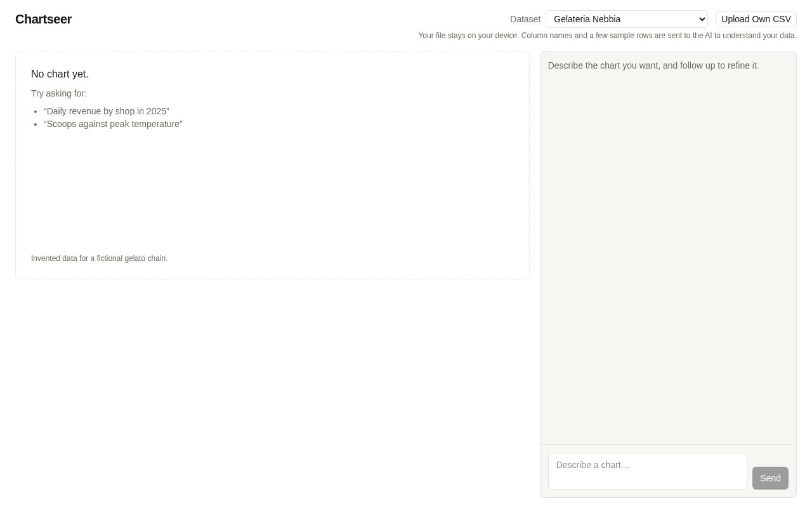
Task: Click the Upload Own CSV button
Action: pyautogui.click(x=756, y=19)
